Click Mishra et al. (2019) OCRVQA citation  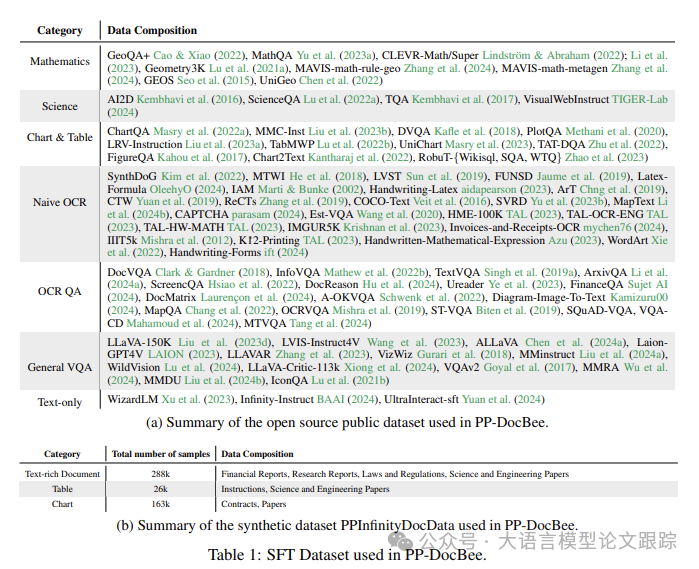click(x=378, y=310)
